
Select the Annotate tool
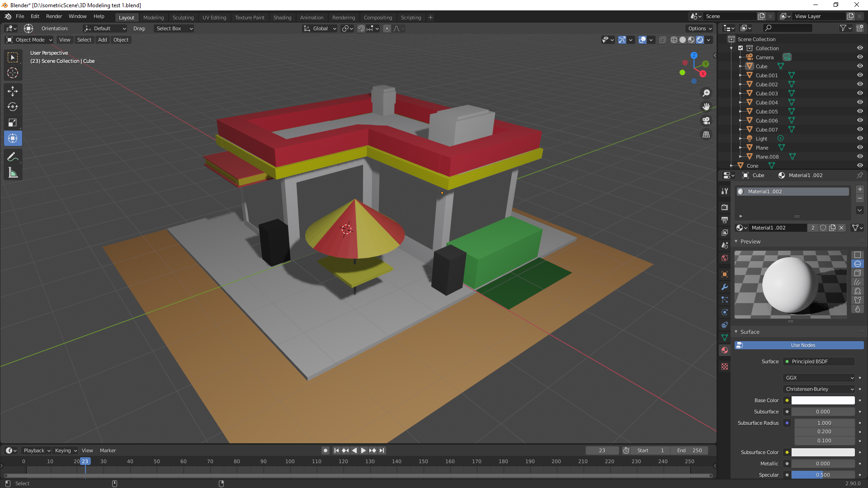[13, 156]
